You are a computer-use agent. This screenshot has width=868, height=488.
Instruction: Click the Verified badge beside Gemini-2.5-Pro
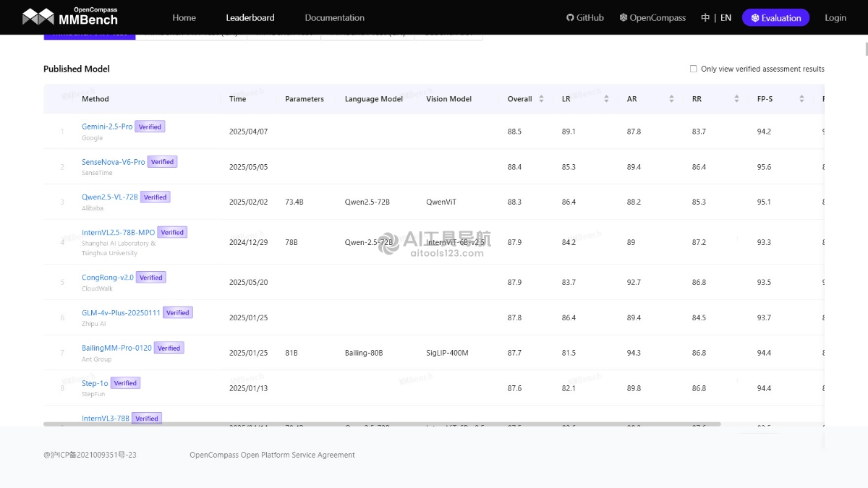[x=150, y=127]
